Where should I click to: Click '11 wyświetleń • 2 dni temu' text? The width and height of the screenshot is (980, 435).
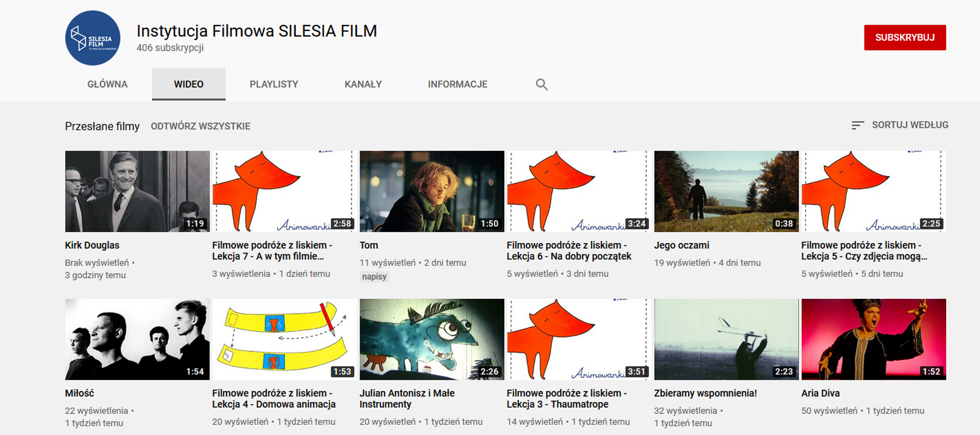point(413,263)
